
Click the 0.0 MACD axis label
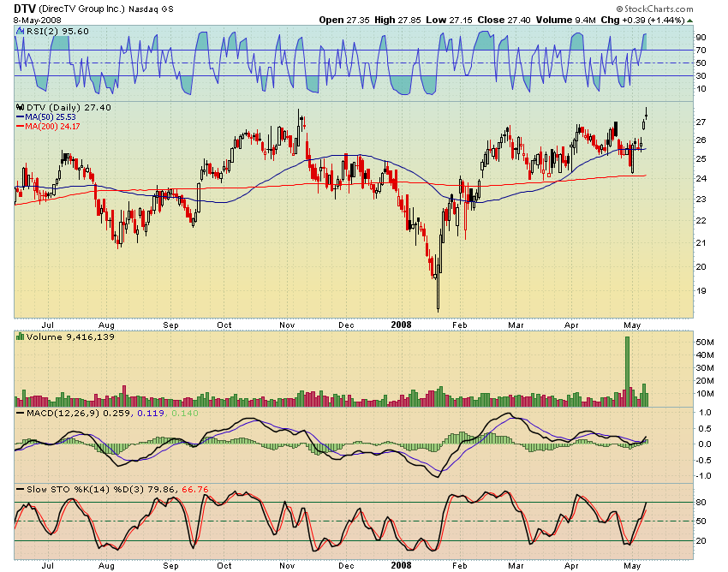(705, 444)
